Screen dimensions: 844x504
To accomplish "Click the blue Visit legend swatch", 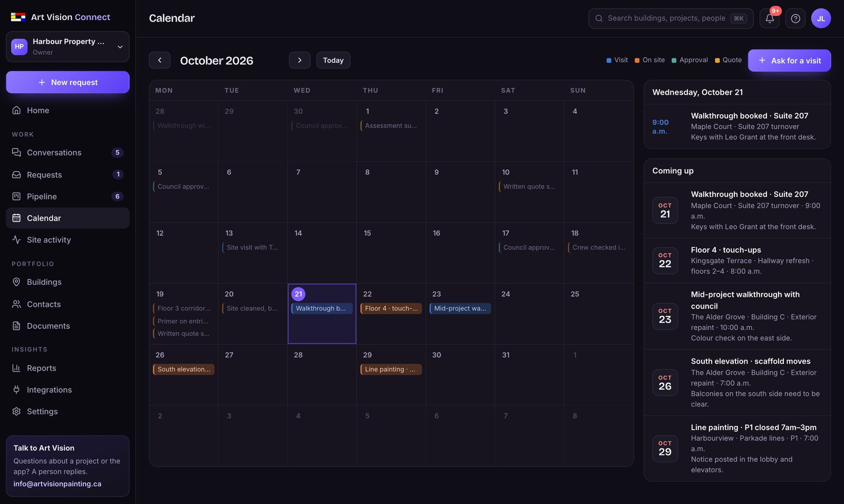I will click(609, 61).
